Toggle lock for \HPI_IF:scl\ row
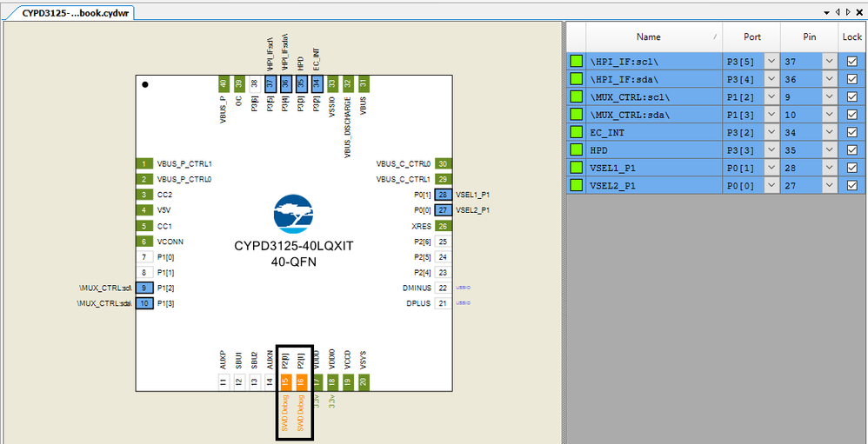 (x=852, y=62)
